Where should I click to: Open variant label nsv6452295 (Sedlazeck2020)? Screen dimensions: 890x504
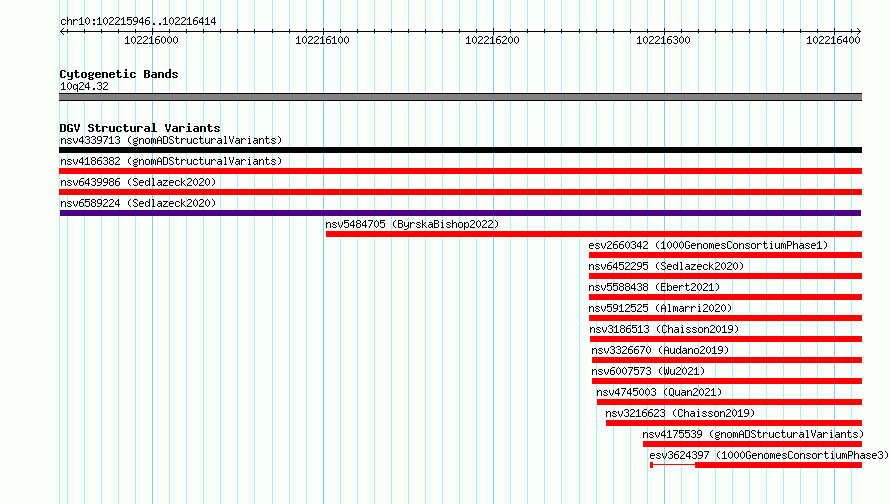(x=666, y=266)
